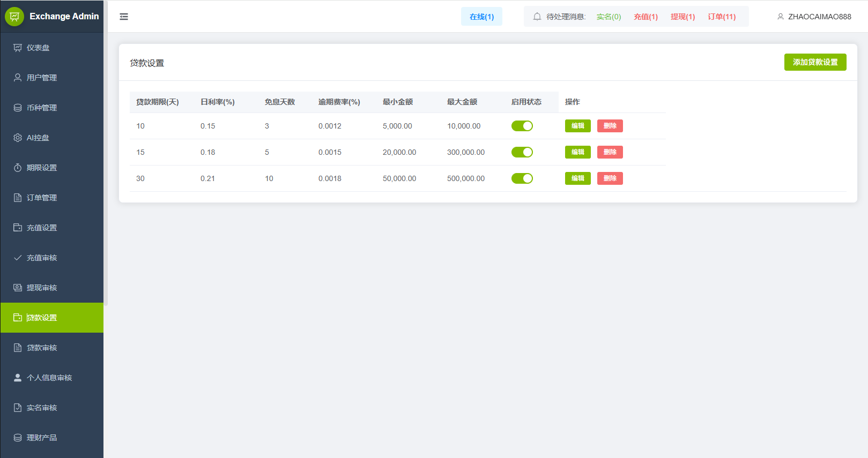Go to 贷款审核 in sidebar

42,348
